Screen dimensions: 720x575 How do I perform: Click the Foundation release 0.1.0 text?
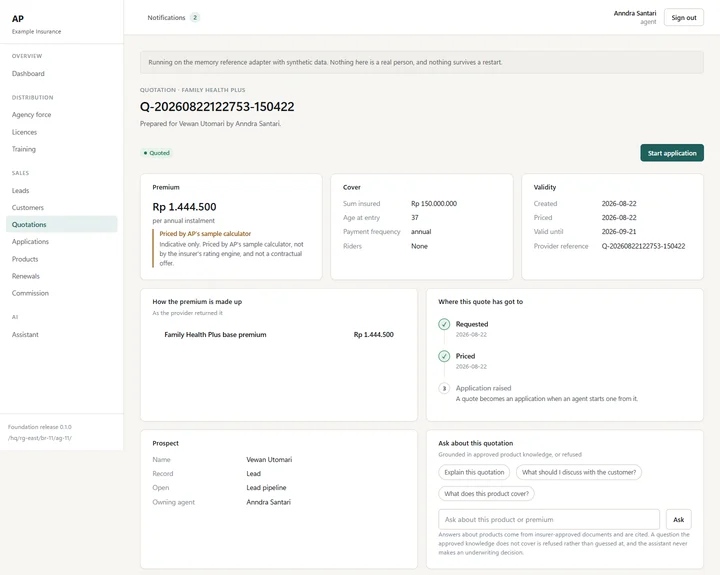click(39, 427)
